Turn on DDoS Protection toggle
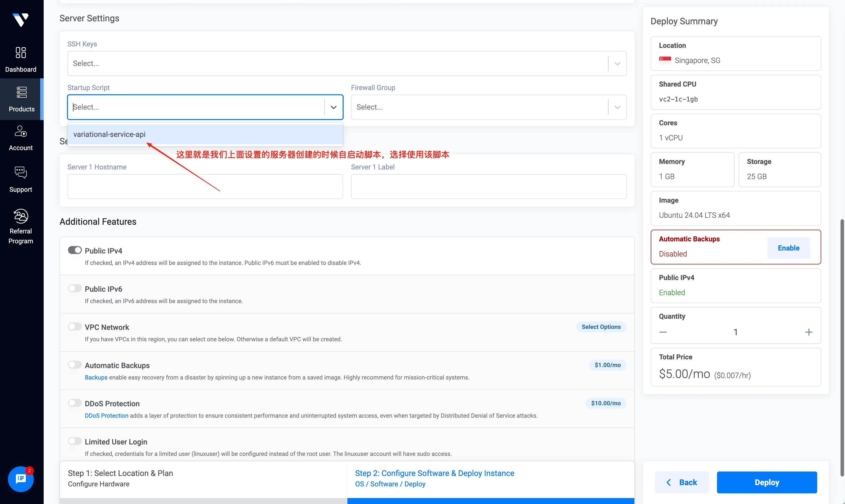 (75, 403)
